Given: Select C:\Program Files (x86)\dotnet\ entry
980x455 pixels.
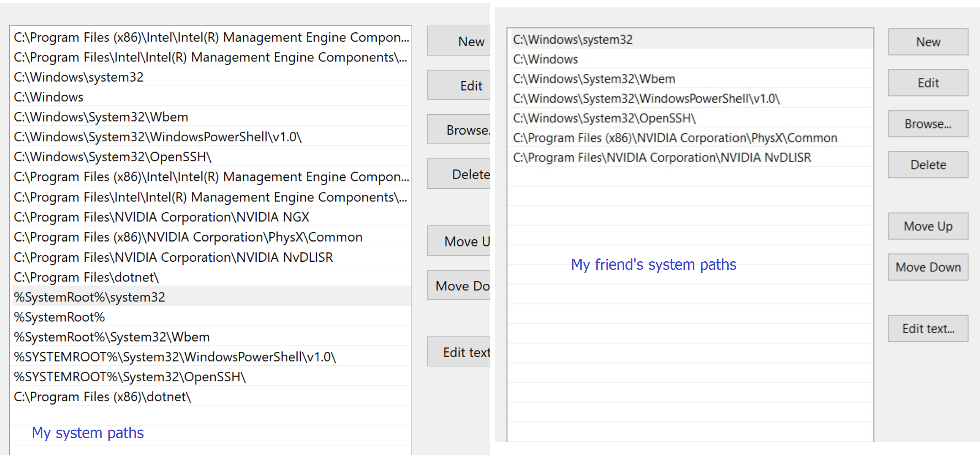Looking at the screenshot, I should point(102,397).
